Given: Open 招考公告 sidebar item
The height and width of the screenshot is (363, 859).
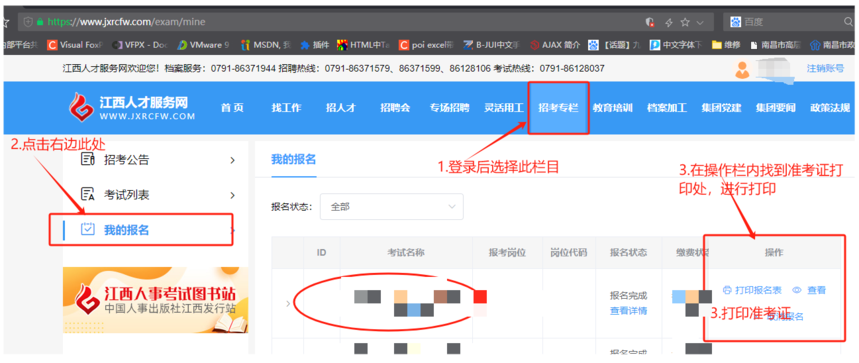Looking at the screenshot, I should click(156, 160).
